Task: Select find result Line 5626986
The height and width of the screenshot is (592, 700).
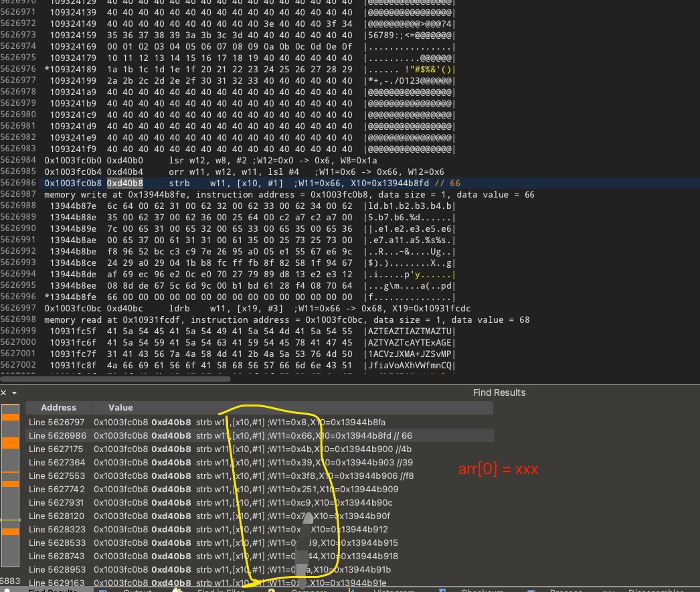Action: pos(260,435)
